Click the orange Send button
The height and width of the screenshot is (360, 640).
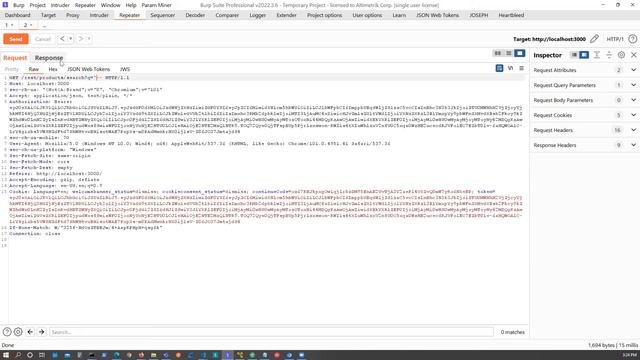16,39
